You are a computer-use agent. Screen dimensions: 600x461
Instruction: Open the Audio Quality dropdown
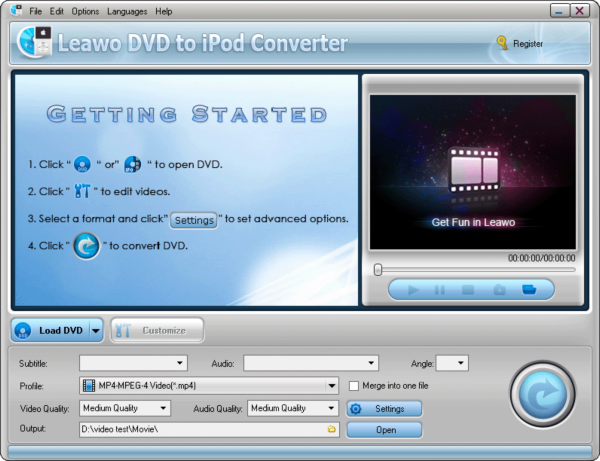331,408
